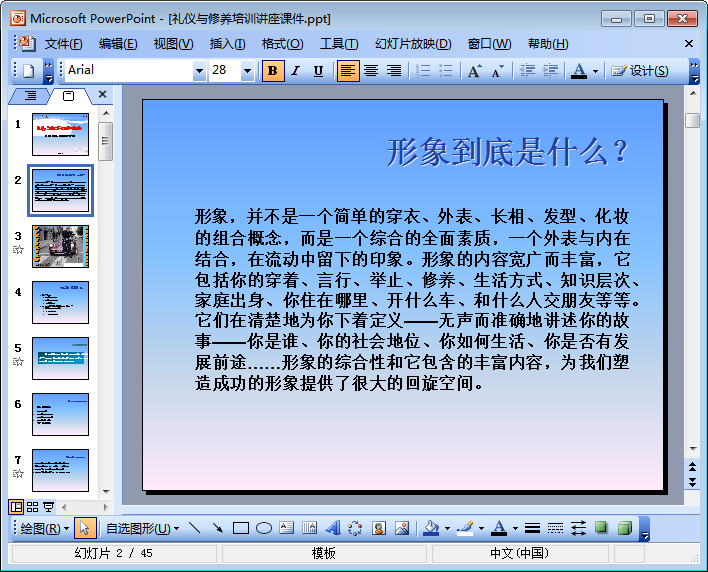Open the 工具(T) menu

point(339,44)
